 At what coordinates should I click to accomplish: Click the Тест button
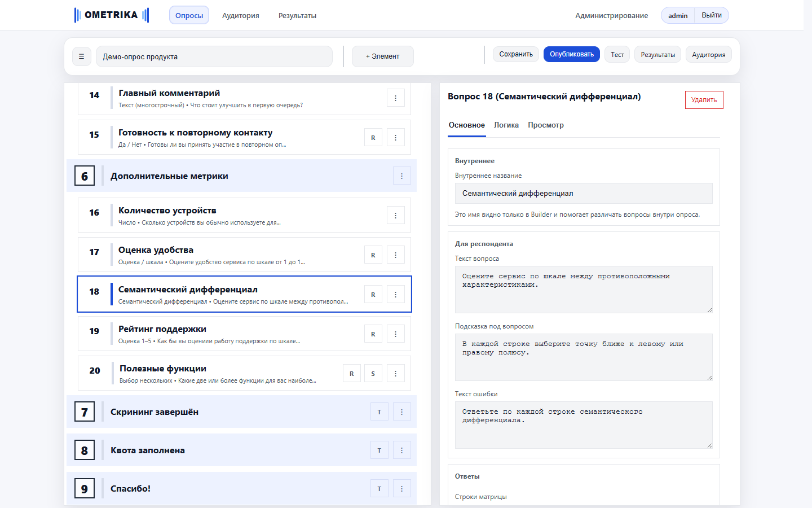pyautogui.click(x=617, y=55)
